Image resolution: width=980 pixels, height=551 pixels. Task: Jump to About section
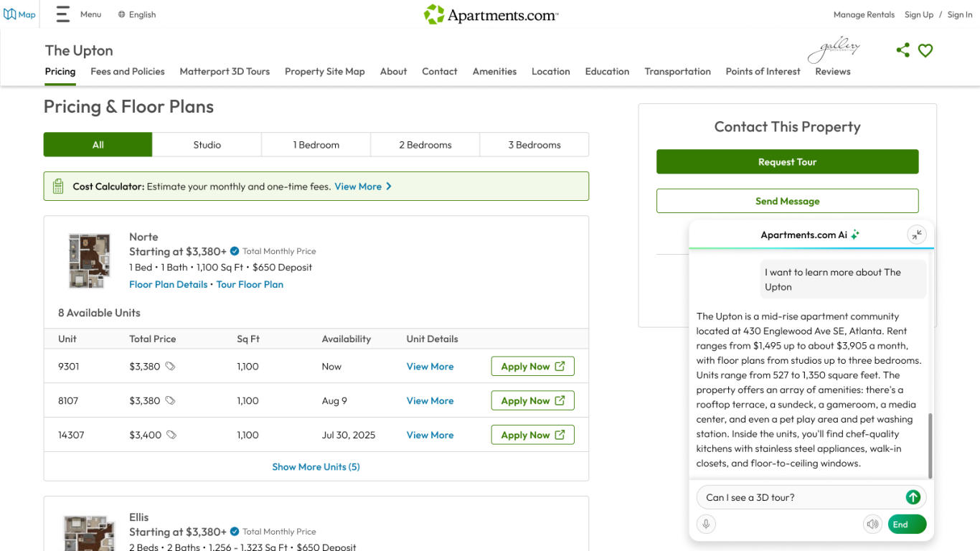pos(393,72)
